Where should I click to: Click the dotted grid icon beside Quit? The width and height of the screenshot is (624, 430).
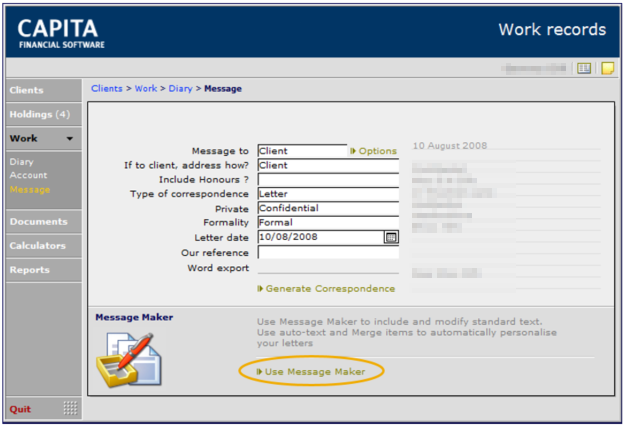coord(70,408)
